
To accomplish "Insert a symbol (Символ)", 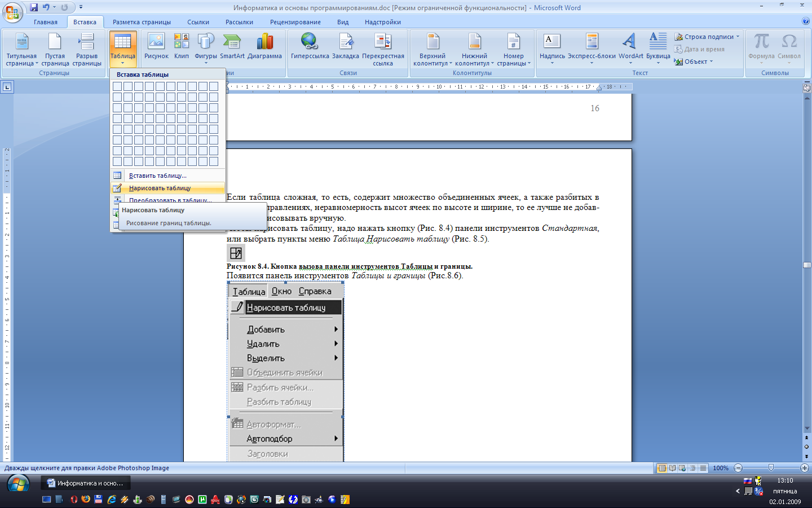I will click(789, 49).
